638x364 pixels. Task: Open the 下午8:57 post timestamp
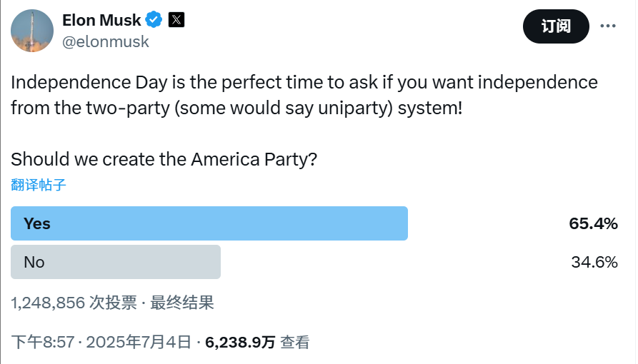click(x=43, y=342)
